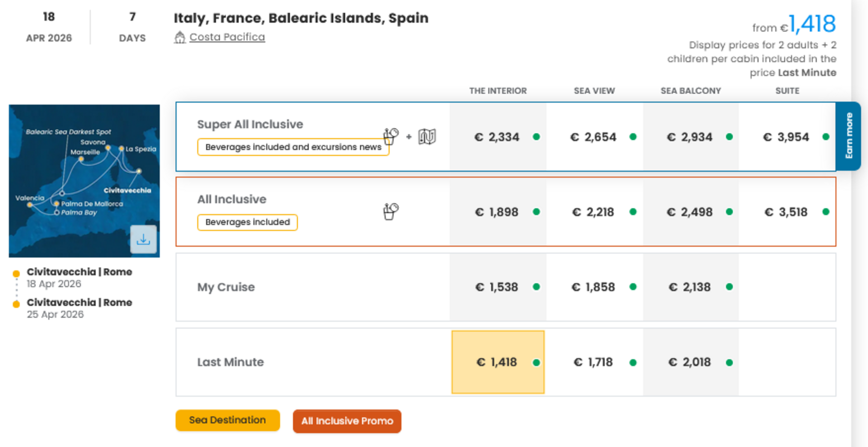868x447 pixels.
Task: Click the Beverages included badge
Action: click(247, 222)
